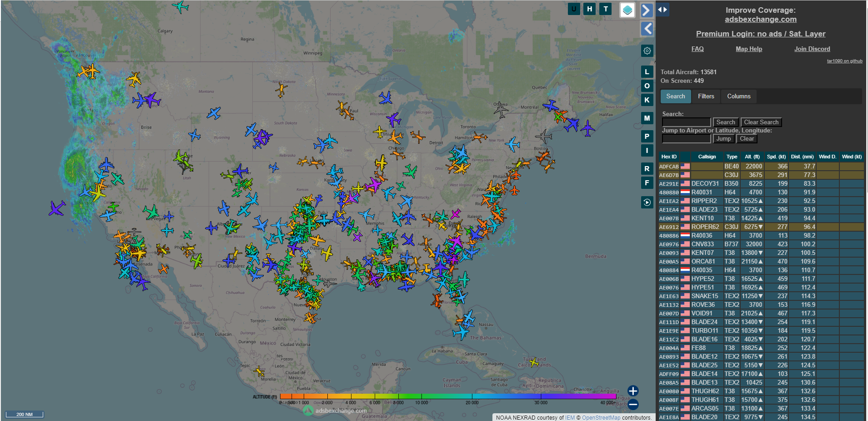Sort table by Callsign column
This screenshot has width=868, height=421.
[707, 157]
